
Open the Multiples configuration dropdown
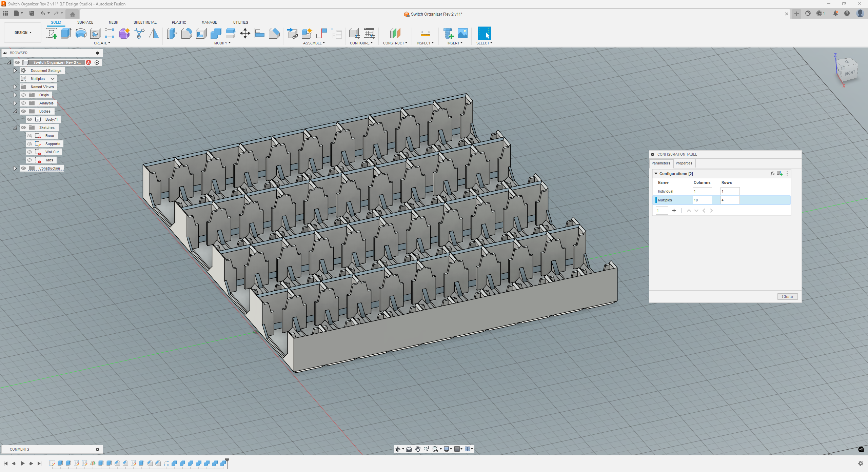click(52, 79)
